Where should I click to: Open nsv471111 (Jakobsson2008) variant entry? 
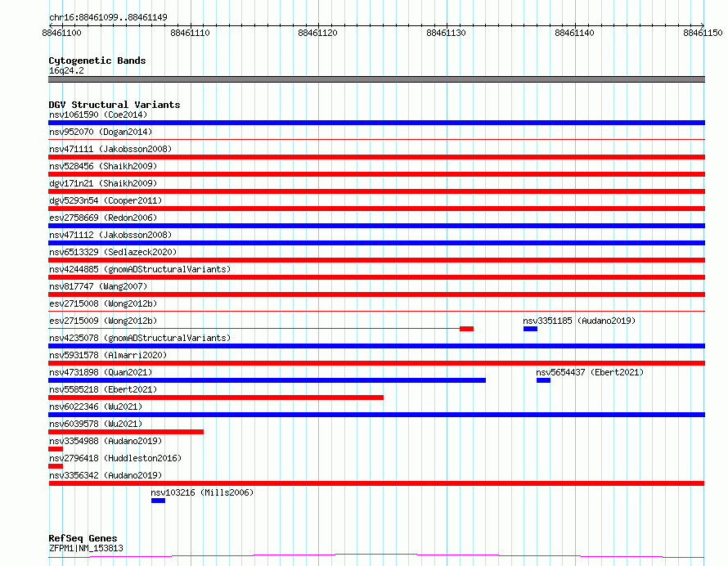tap(110, 149)
